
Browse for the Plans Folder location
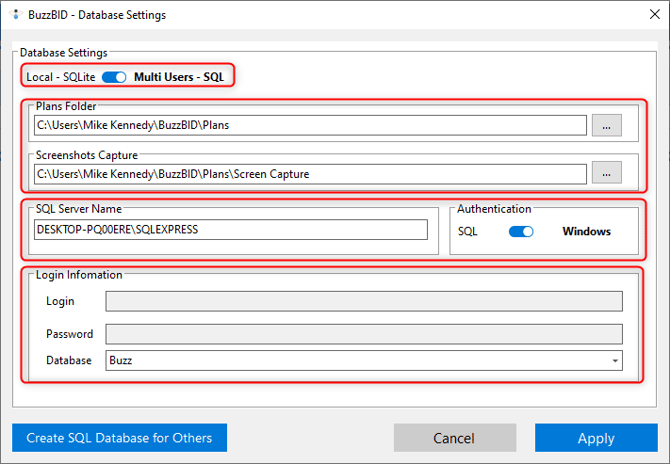tap(606, 125)
